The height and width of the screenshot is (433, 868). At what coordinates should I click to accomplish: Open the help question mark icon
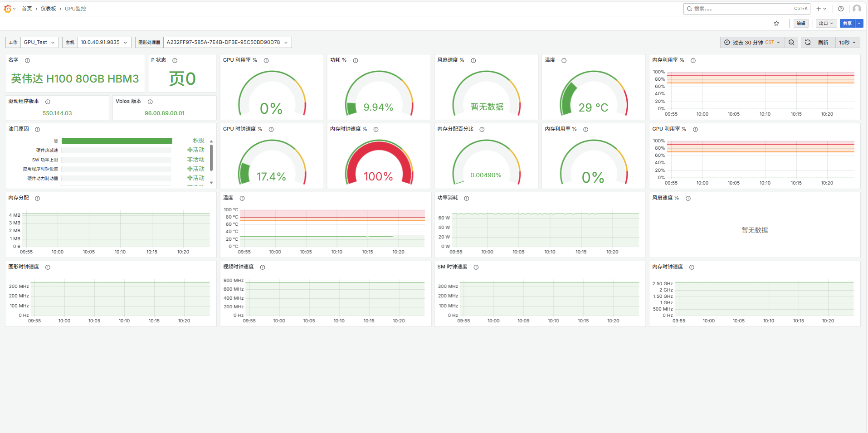[841, 9]
